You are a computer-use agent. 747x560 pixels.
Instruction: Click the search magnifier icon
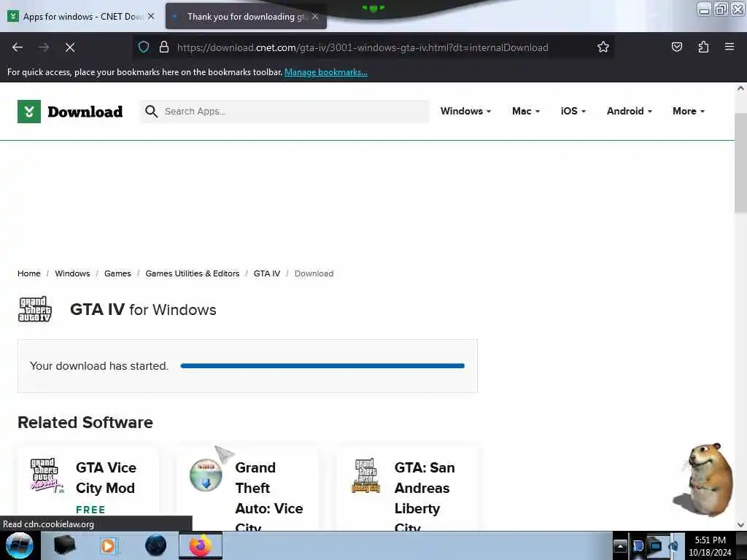coord(152,112)
